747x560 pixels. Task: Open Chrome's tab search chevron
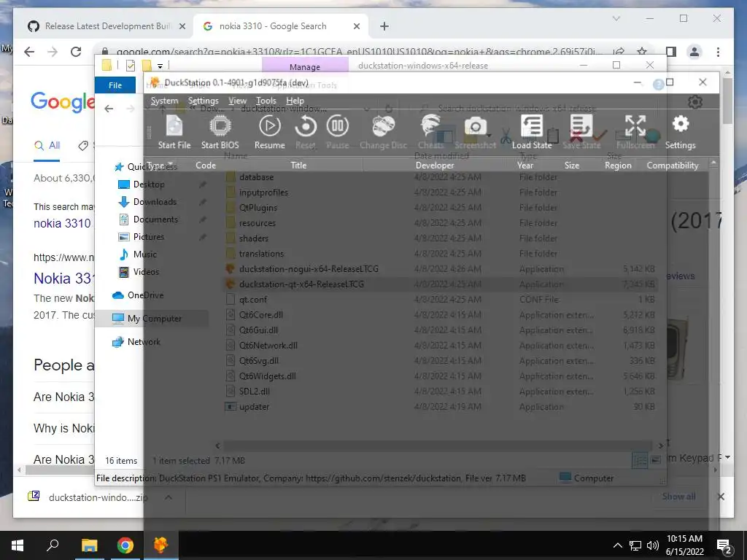pos(616,18)
